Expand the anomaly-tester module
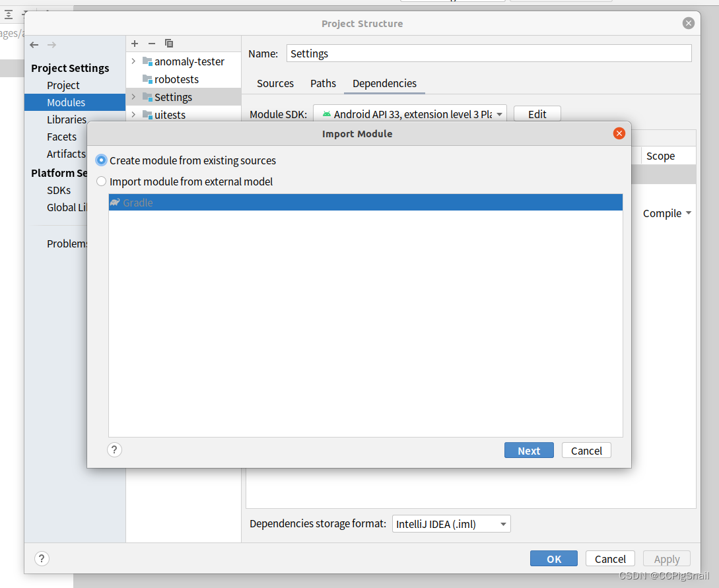719x588 pixels. click(x=133, y=61)
